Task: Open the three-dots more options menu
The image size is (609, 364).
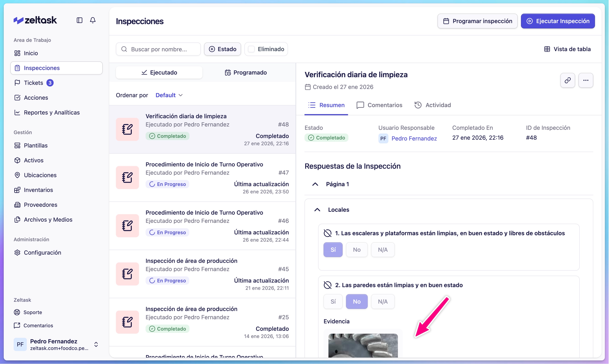Action: (x=585, y=80)
